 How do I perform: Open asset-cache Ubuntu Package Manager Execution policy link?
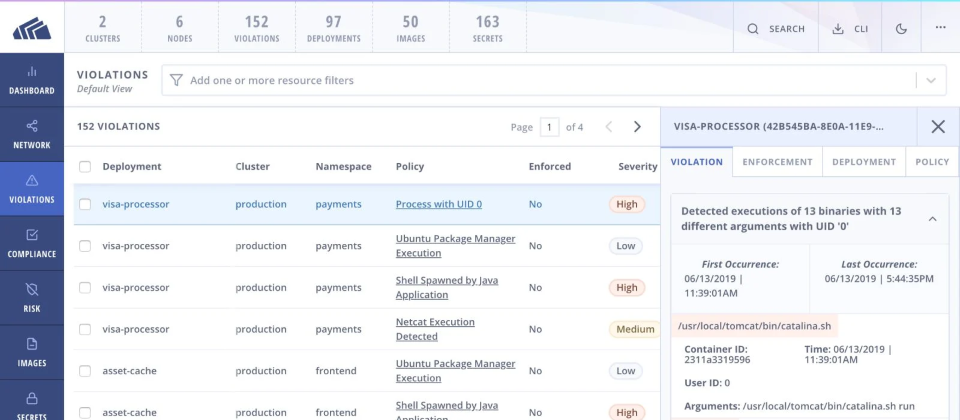tap(456, 371)
